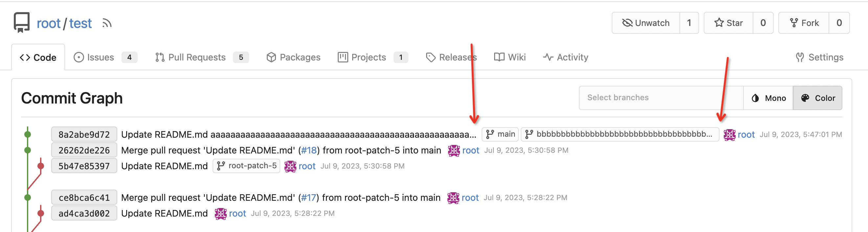Open the Issues tab
Image resolution: width=868 pixels, height=232 pixels.
point(101,57)
